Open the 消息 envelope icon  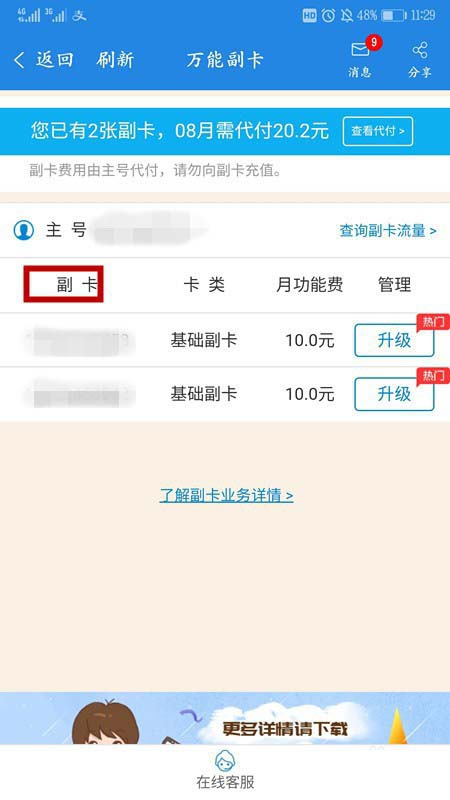360,49
